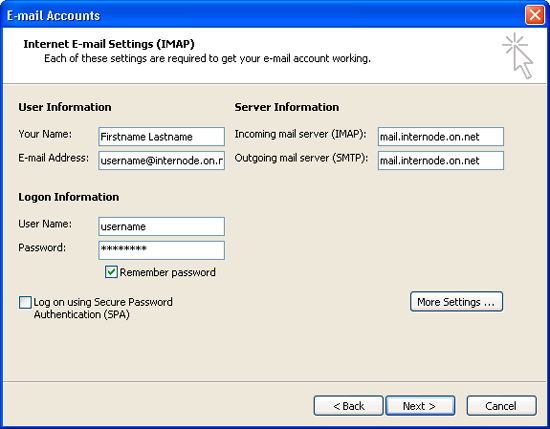Click the Password input field

point(161,250)
